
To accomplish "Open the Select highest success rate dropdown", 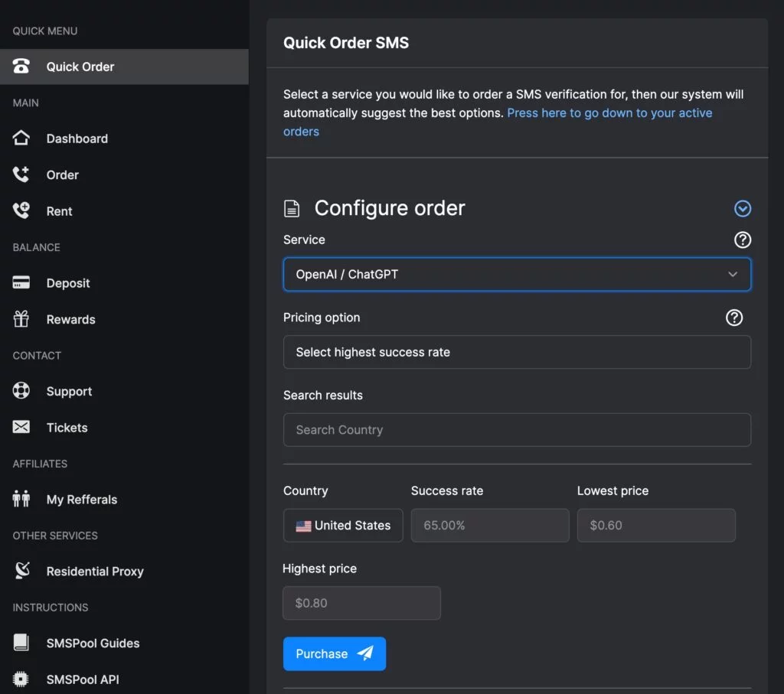I will pos(517,352).
